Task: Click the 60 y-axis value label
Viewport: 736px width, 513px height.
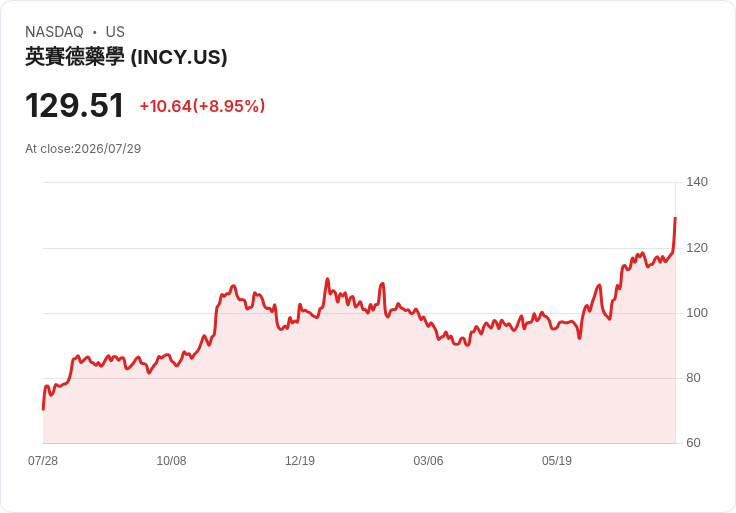Action: click(693, 443)
